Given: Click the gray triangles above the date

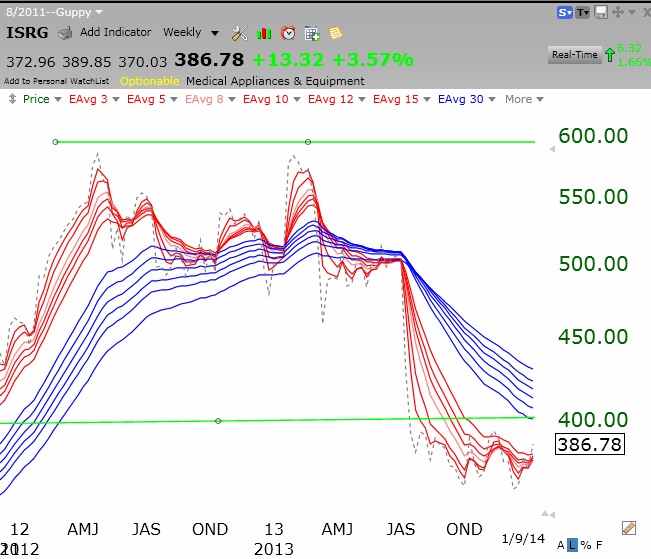Looking at the screenshot, I should click(x=548, y=514).
